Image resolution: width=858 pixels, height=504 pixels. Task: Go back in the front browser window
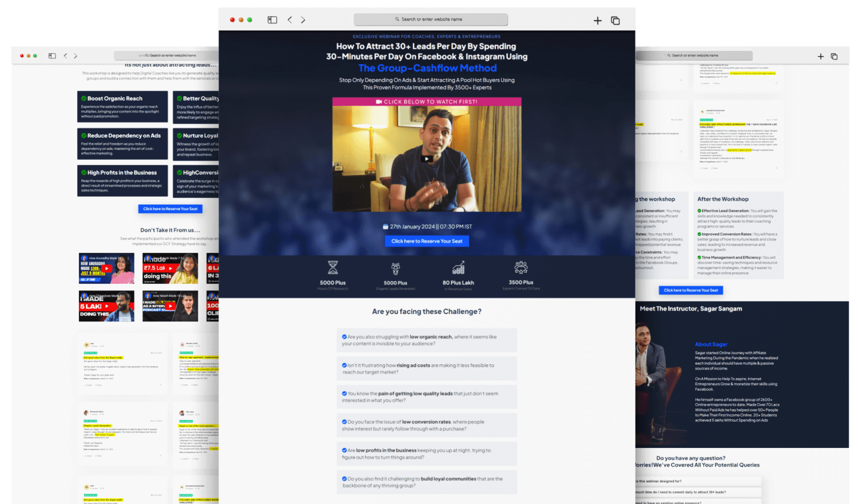point(289,20)
